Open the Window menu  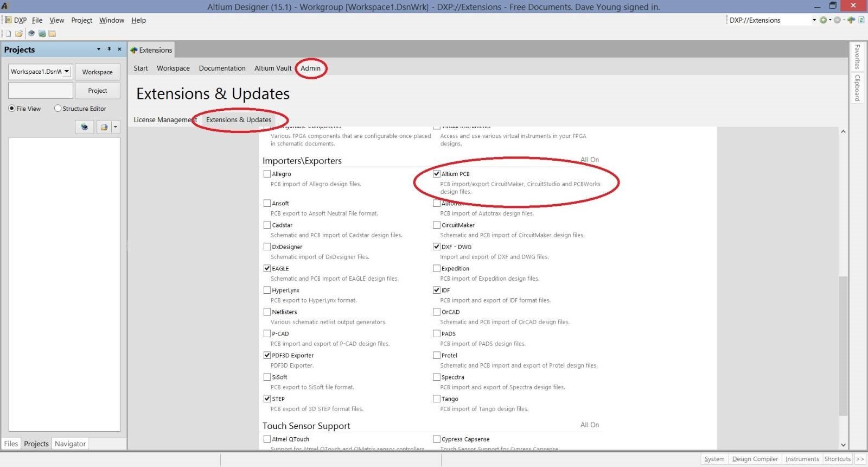[x=112, y=20]
